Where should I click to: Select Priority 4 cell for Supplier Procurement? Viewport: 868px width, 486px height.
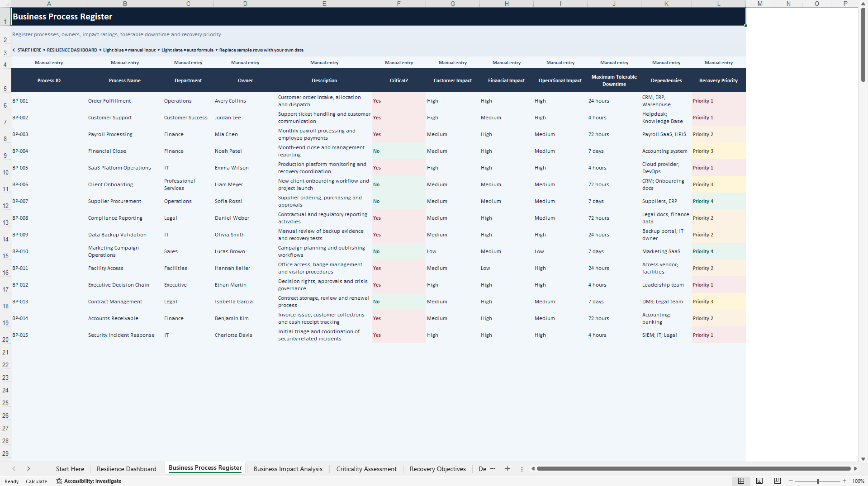[x=718, y=201]
